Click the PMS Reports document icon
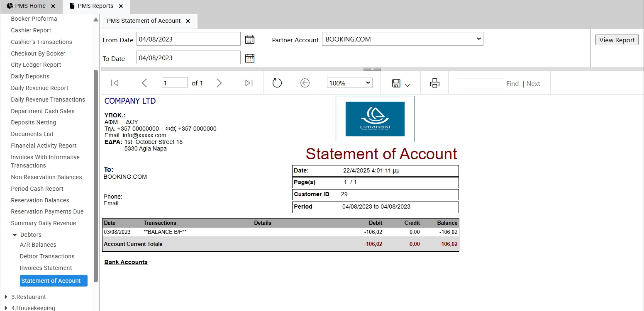This screenshot has width=644, height=311. pos(72,6)
